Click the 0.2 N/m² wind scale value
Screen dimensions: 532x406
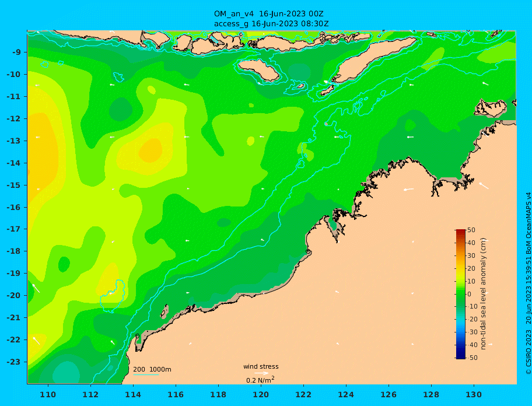[260, 380]
